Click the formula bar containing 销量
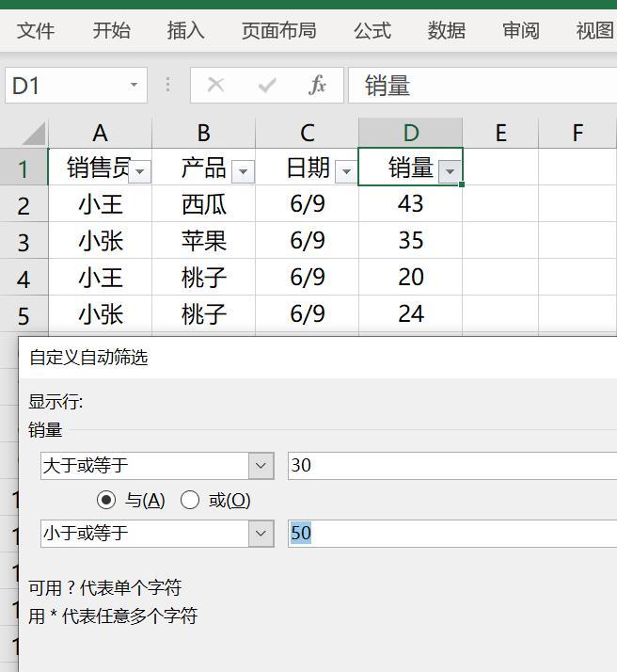 point(483,86)
